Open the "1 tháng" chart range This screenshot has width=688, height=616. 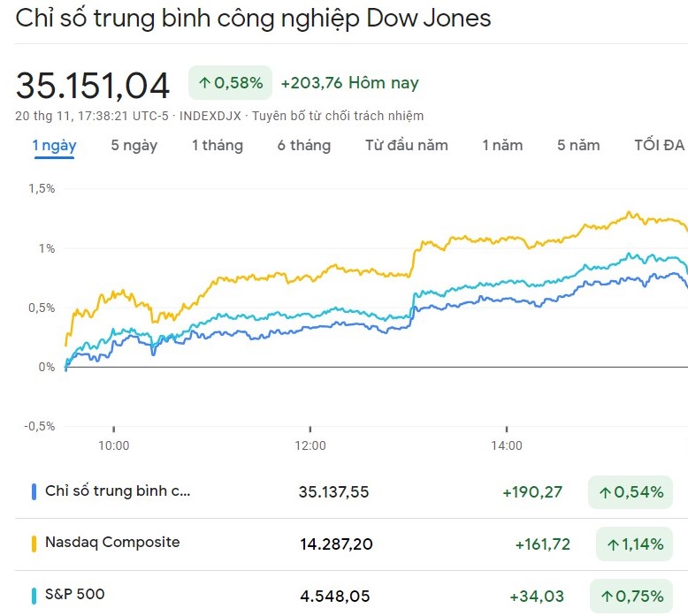click(x=217, y=146)
